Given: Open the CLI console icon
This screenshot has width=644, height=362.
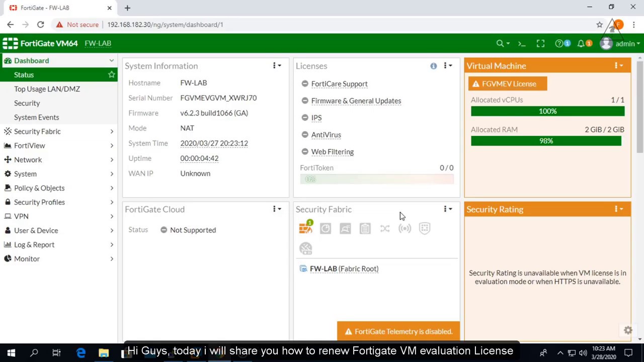Looking at the screenshot, I should [x=522, y=44].
